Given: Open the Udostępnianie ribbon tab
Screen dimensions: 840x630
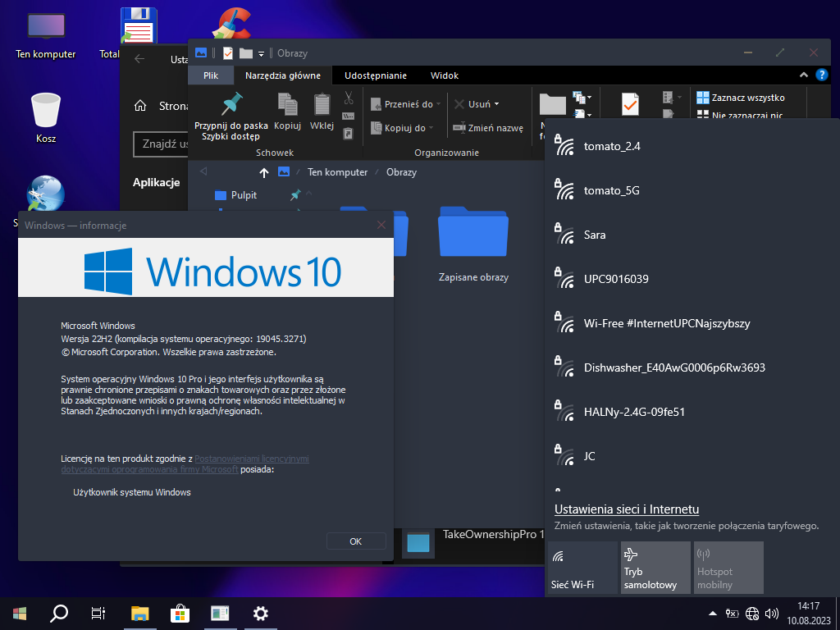Looking at the screenshot, I should pyautogui.click(x=375, y=75).
